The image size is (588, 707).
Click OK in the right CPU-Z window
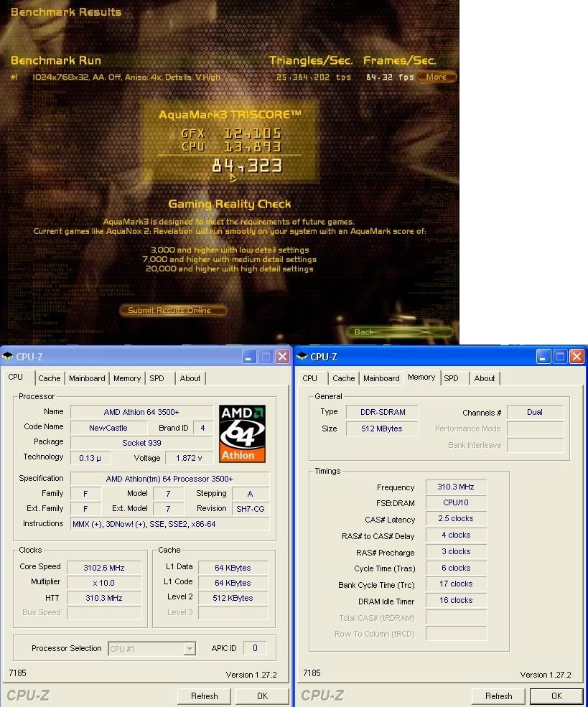556,696
